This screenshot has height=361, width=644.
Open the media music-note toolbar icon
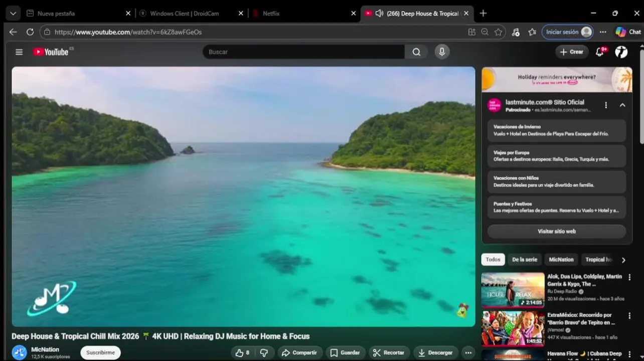coord(516,32)
